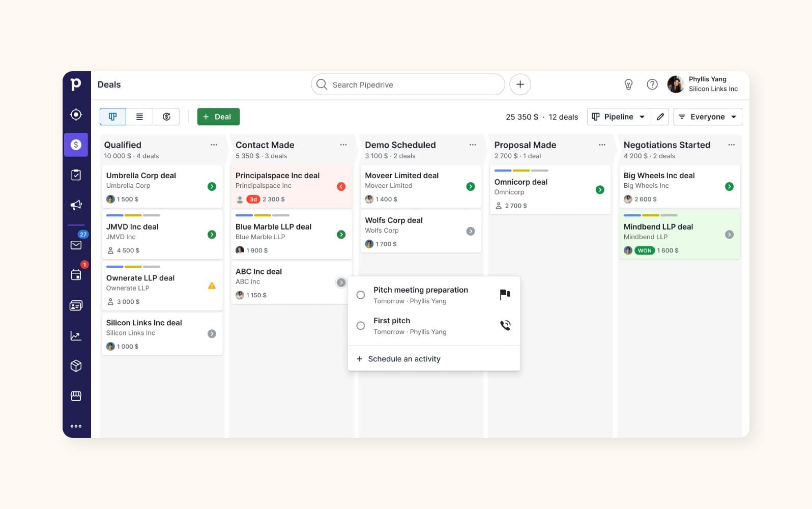Open Contacts card icon in sidebar

point(76,305)
